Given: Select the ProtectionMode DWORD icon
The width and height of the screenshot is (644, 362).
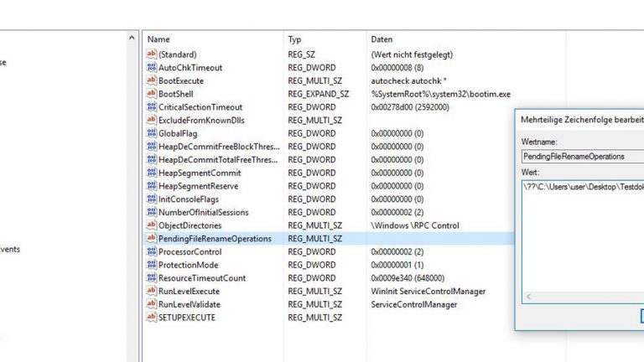Looking at the screenshot, I should point(152,265).
